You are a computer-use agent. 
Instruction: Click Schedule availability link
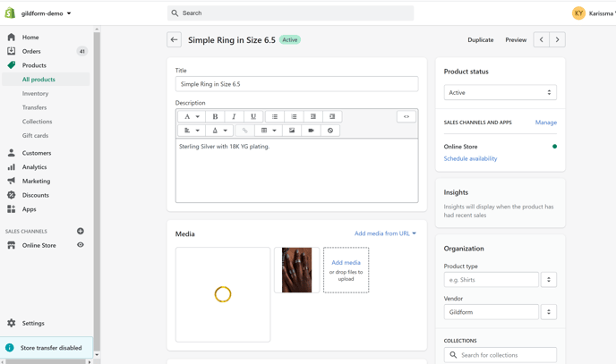click(470, 158)
